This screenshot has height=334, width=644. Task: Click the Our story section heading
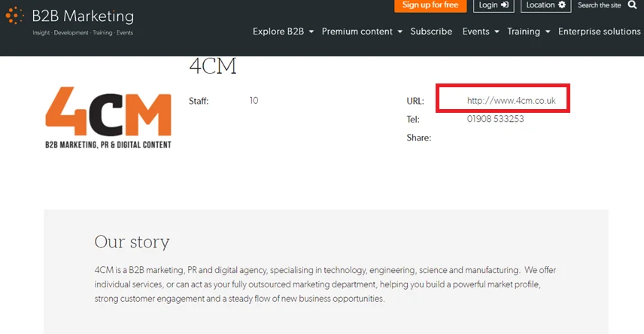click(x=132, y=241)
